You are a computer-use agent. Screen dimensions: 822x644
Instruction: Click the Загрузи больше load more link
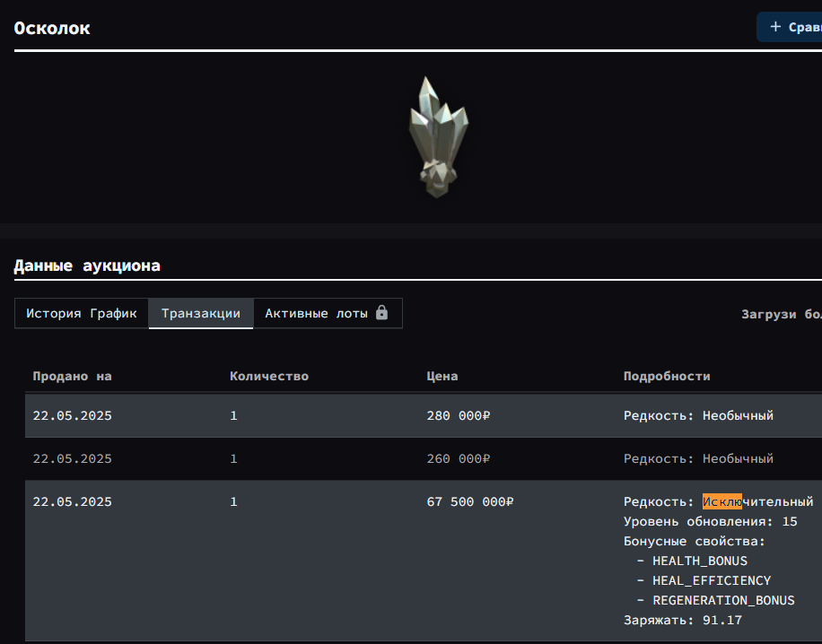(x=781, y=315)
